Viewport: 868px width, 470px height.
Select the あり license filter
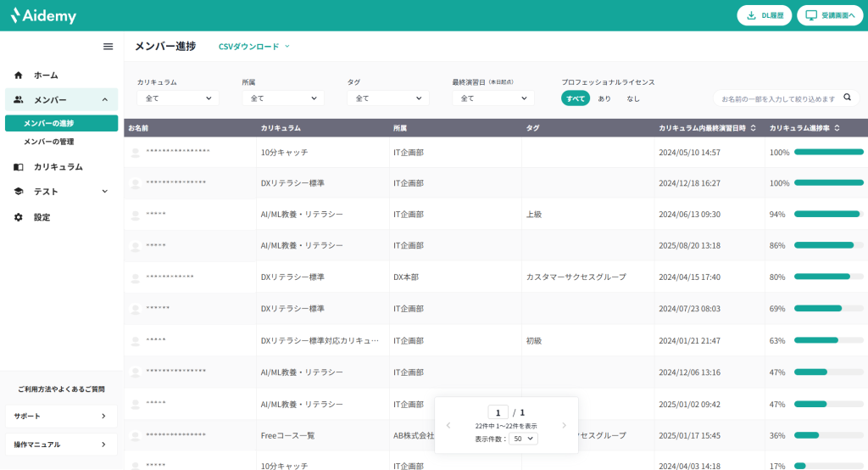click(x=604, y=98)
